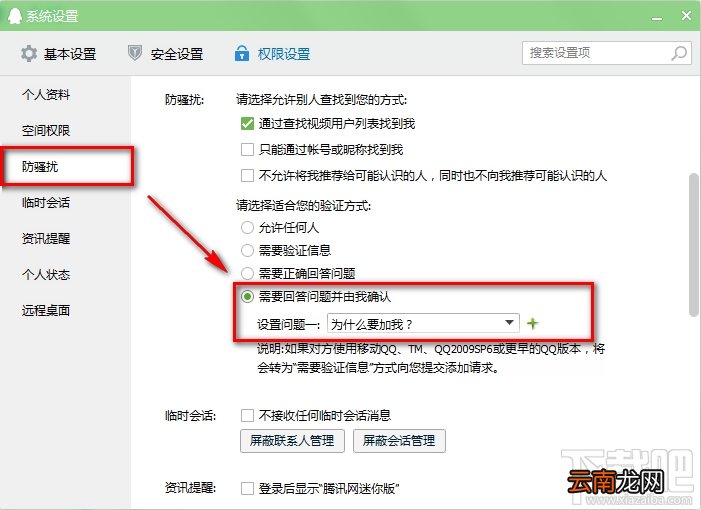The width and height of the screenshot is (701, 510).
Task: Select 允许任何人 radio button
Action: [x=247, y=228]
